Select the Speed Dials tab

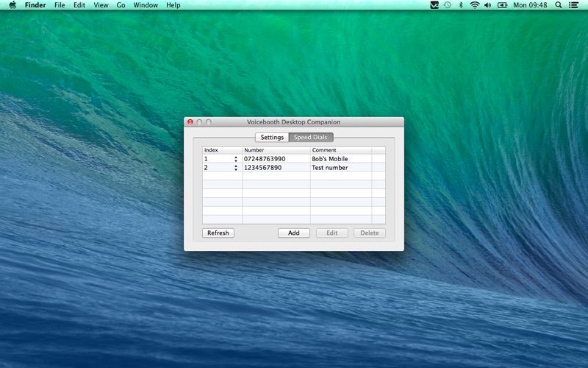pyautogui.click(x=310, y=137)
